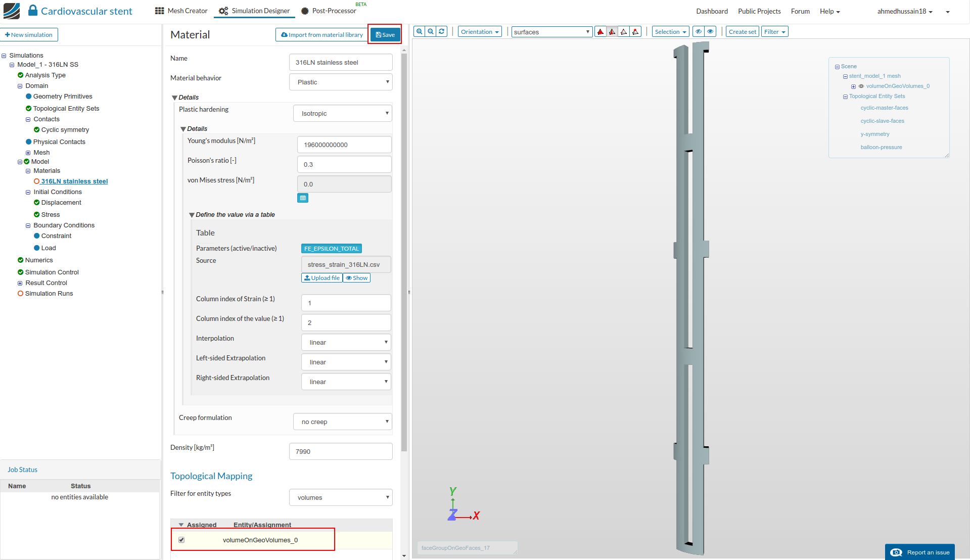The image size is (970, 560).
Task: Open the surfaces render type dropdown
Action: 551,32
